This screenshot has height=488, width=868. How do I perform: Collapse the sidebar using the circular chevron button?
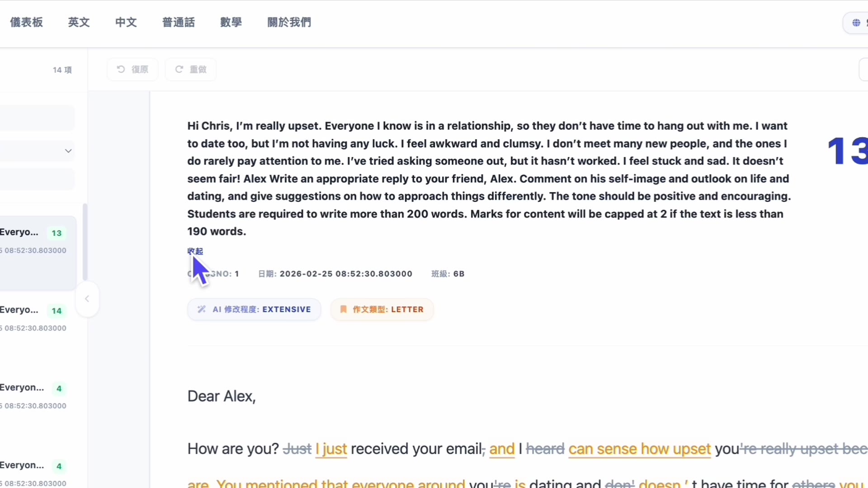pyautogui.click(x=86, y=299)
